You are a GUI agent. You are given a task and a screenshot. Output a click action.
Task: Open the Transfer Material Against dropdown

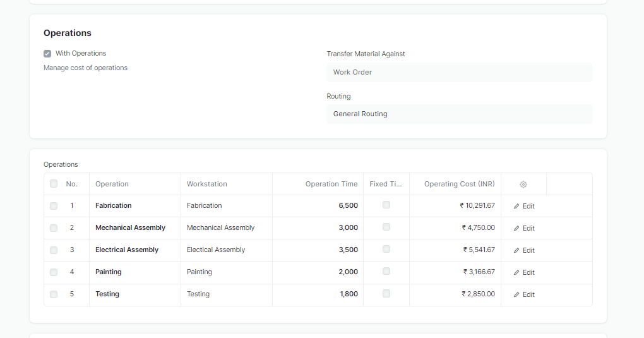tap(459, 72)
